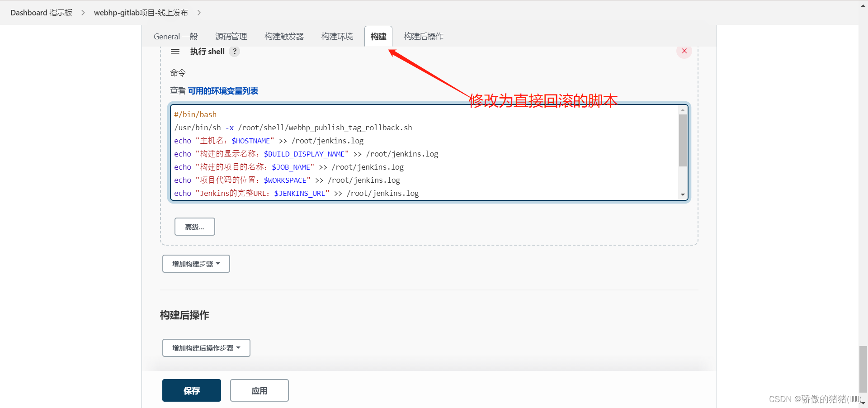Click the textarea scroll-up arrow

click(683, 110)
